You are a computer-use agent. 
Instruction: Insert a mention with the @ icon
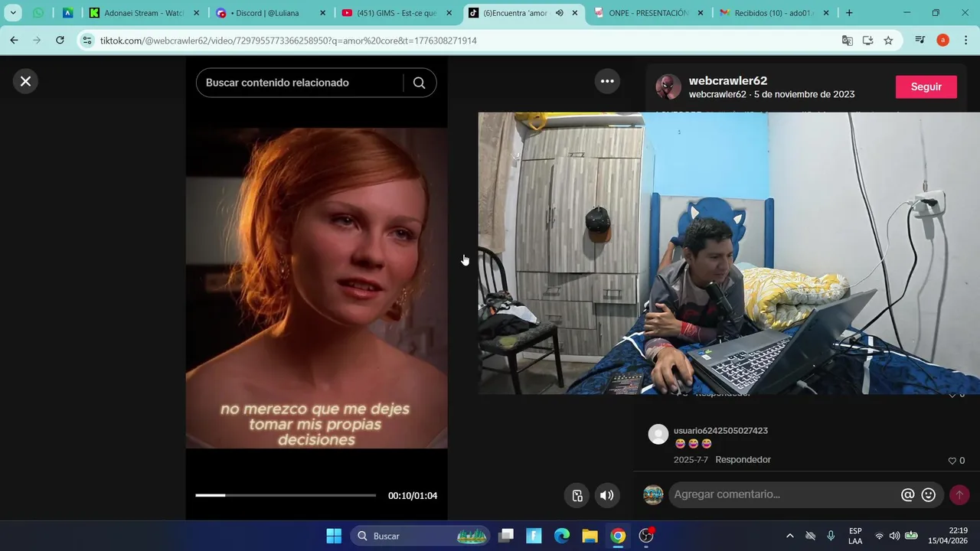[x=907, y=495]
